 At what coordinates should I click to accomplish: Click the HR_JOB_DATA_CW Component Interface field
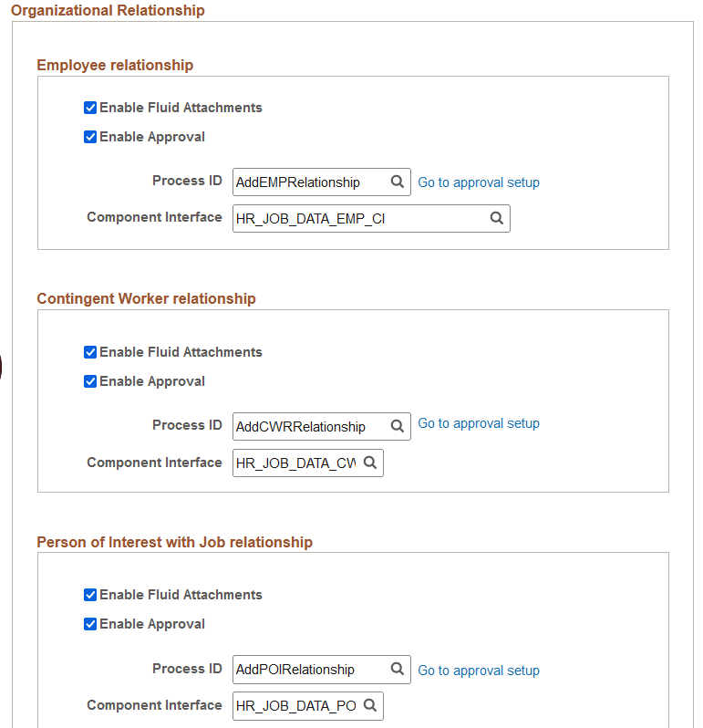296,463
